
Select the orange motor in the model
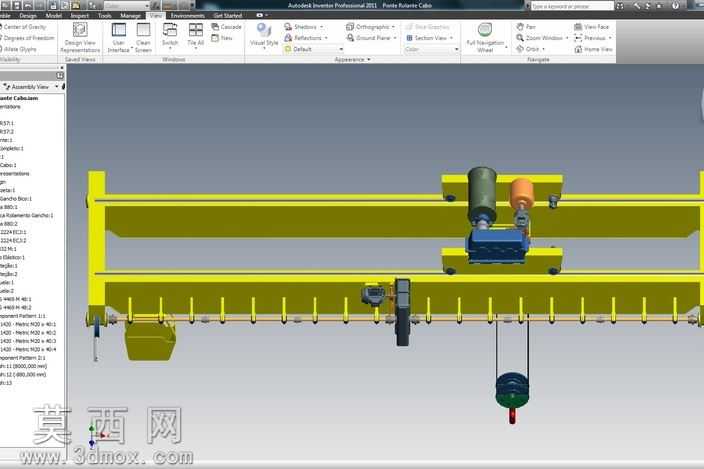[521, 193]
